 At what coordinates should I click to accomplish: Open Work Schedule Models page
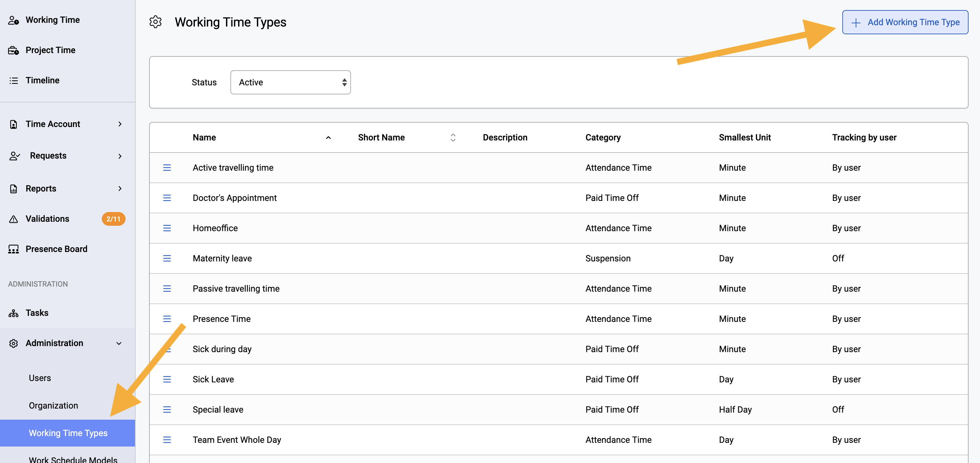(x=73, y=459)
